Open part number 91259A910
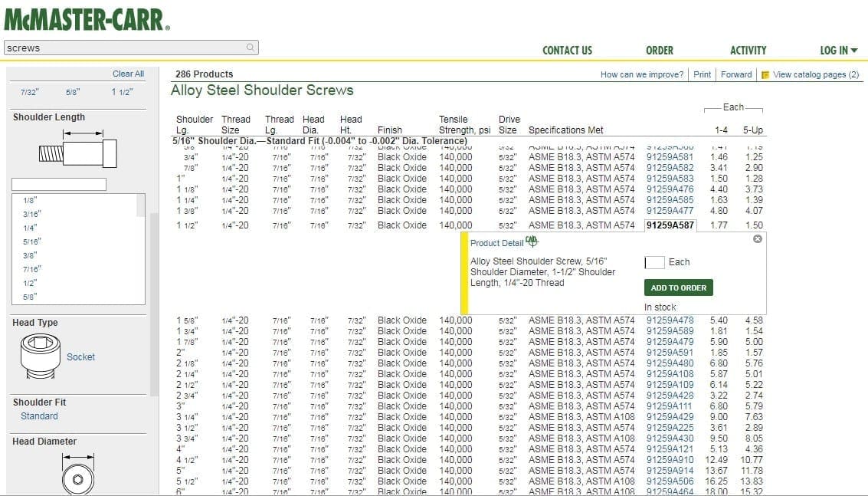 coord(670,459)
